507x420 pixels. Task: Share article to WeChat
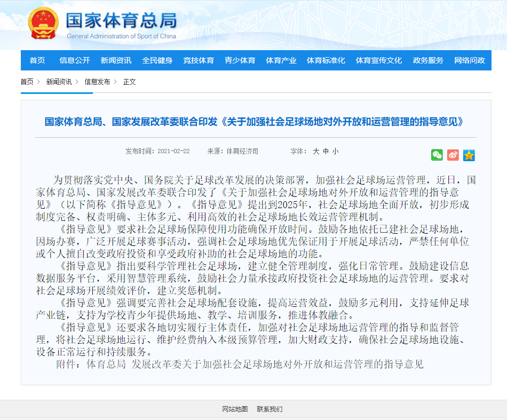point(438,155)
